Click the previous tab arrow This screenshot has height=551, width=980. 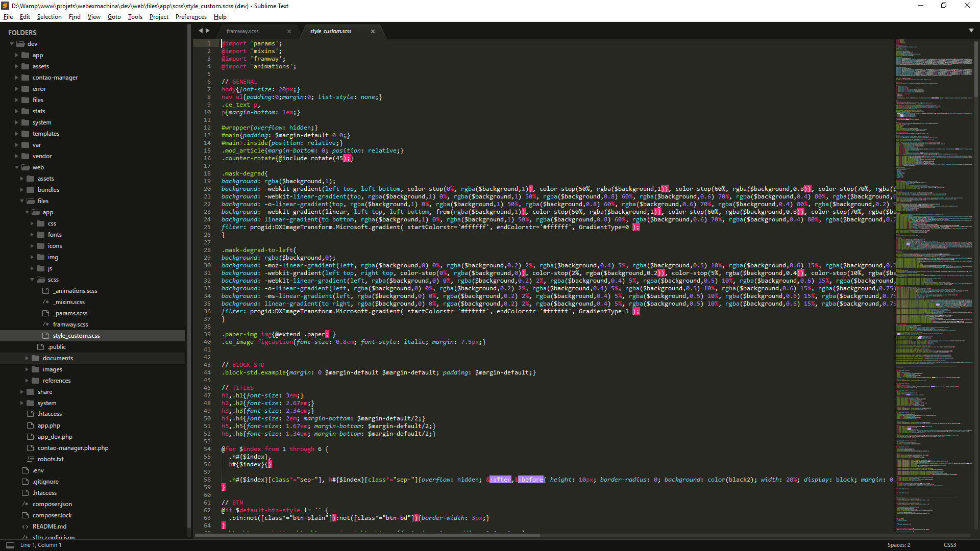[201, 31]
